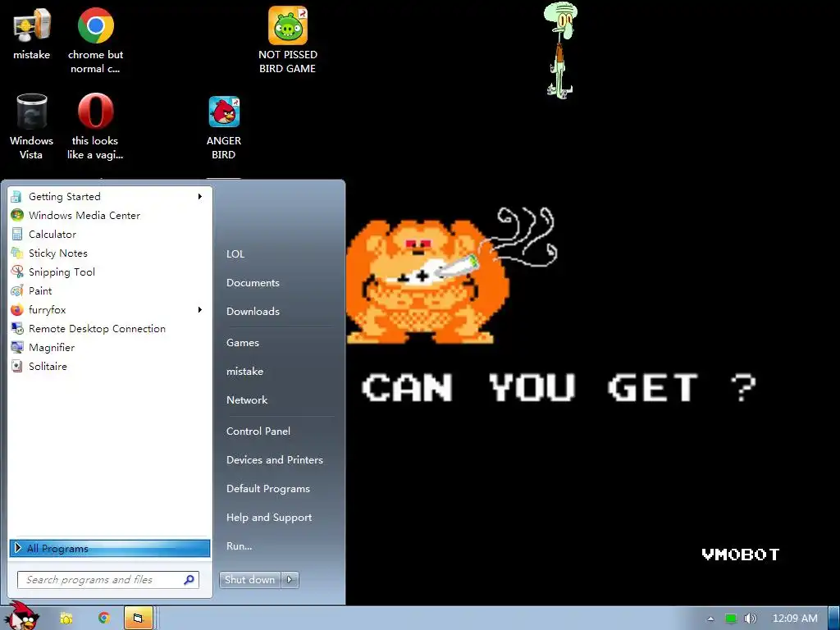Select the Paint label
840x630 pixels.
point(40,291)
